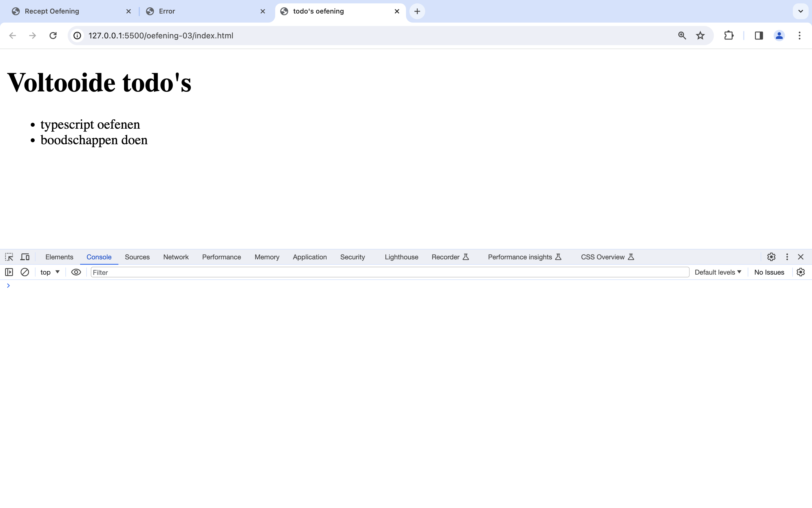Click the browser forward arrow
The height and width of the screenshot is (508, 812).
[32, 36]
